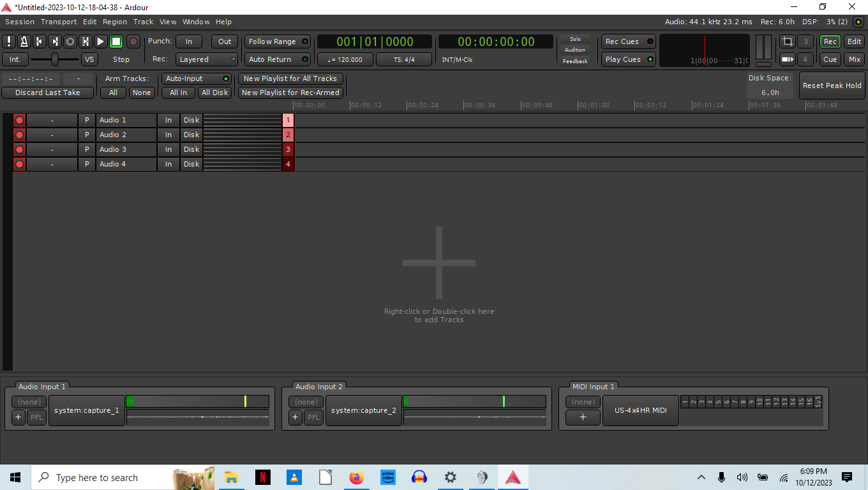868x490 pixels.
Task: Toggle Play Cues on or off
Action: coord(629,59)
